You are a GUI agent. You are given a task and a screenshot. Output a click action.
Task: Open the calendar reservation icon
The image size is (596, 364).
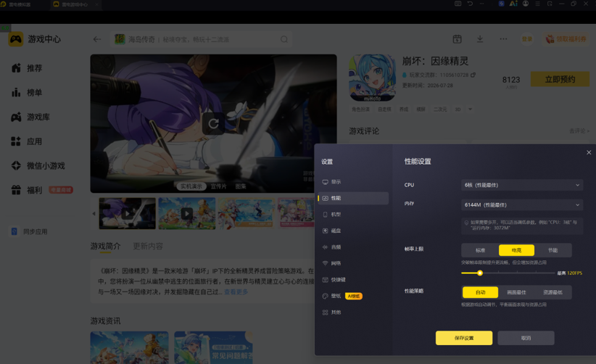coord(457,38)
